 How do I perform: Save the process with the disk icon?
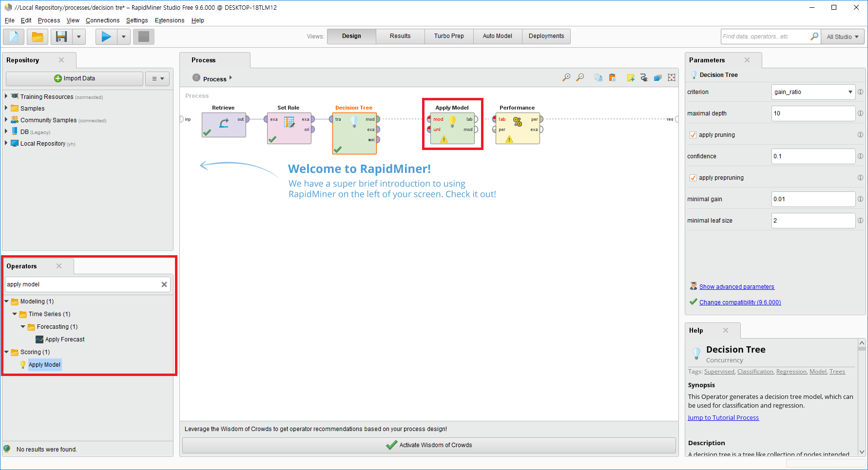(61, 37)
